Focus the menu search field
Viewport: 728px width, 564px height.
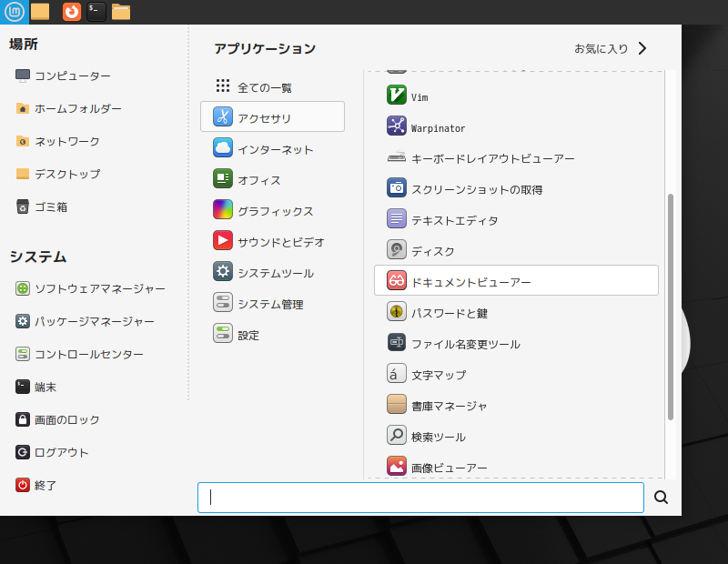coord(420,498)
